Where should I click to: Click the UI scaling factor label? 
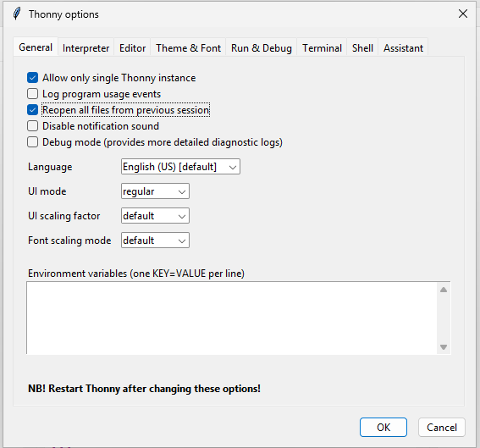[x=64, y=216]
